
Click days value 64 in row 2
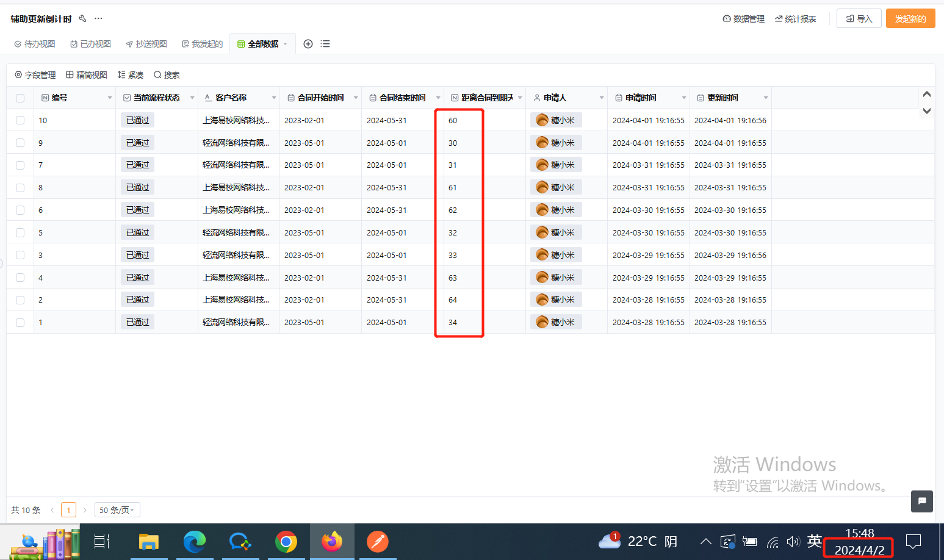pos(453,300)
